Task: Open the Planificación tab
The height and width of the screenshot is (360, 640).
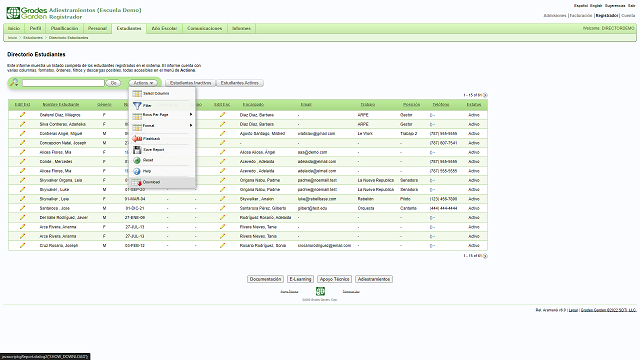Action: pos(64,28)
